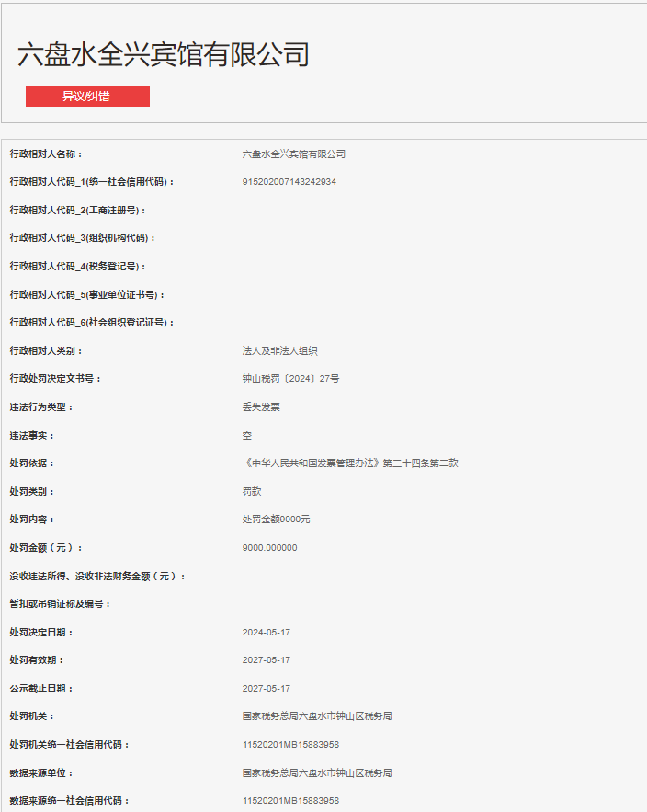647x812 pixels.
Task: Click the label 处罚金额（元）
Action: pyautogui.click(x=46, y=548)
